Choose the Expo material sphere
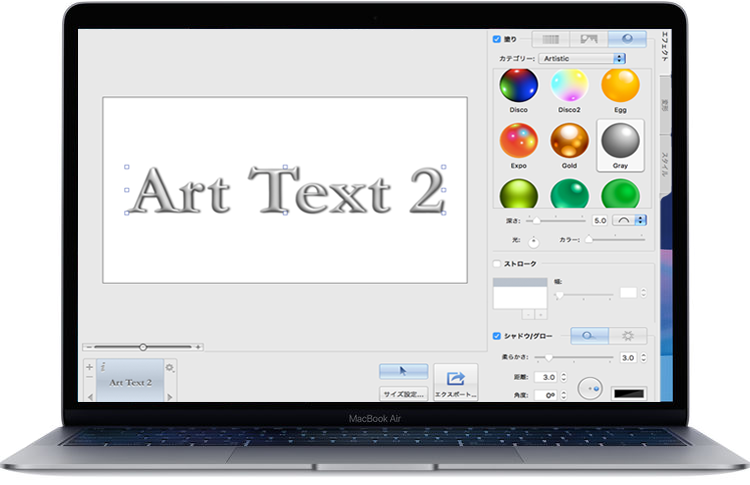Image resolution: width=750 pixels, height=485 pixels. coord(518,141)
